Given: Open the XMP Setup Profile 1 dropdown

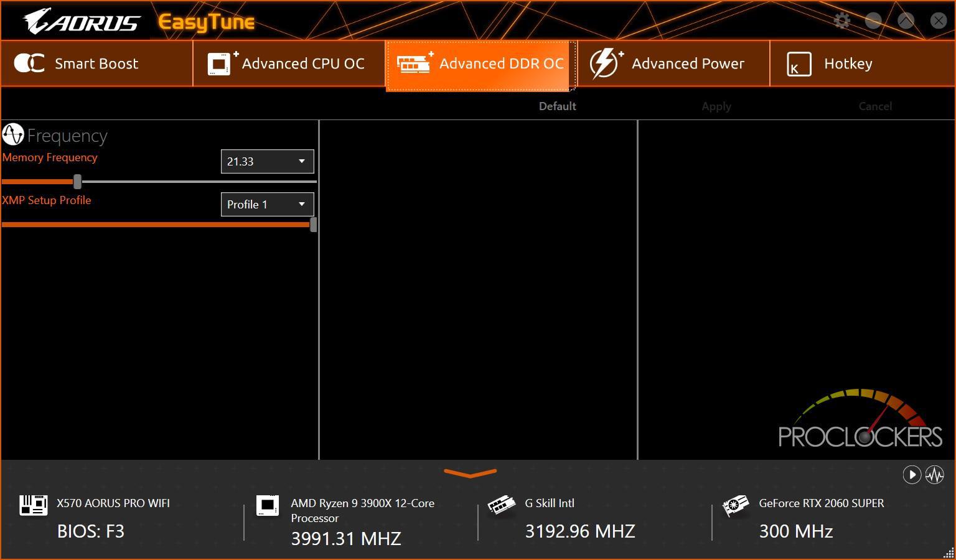Looking at the screenshot, I should [x=267, y=205].
